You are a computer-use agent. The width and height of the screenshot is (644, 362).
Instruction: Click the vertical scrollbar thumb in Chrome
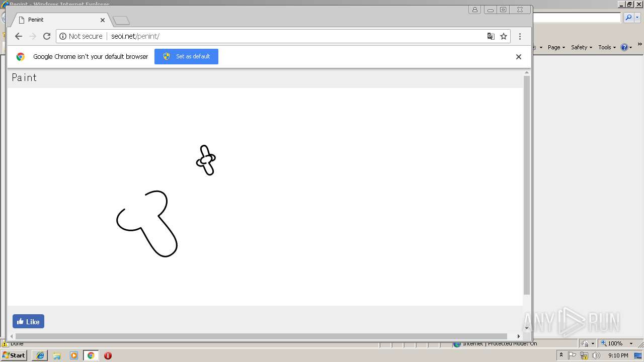(527, 185)
